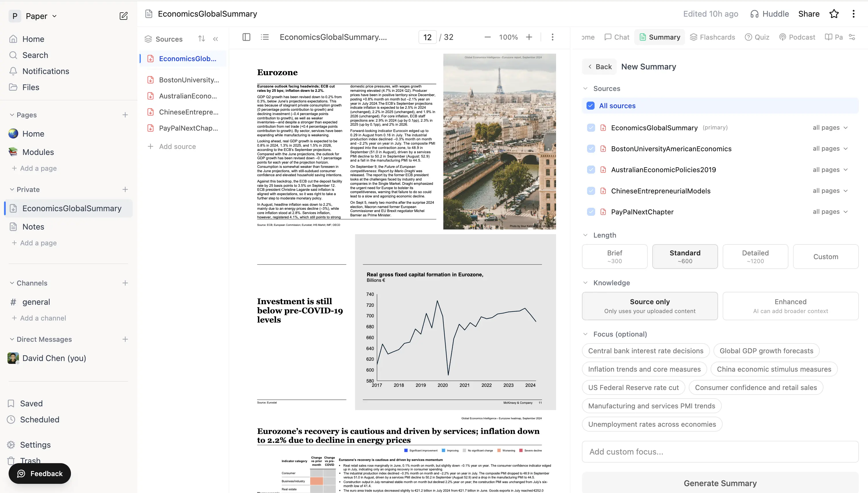Viewport: 868px width, 493px height.
Task: Switch to the Flashcards tab
Action: point(713,37)
